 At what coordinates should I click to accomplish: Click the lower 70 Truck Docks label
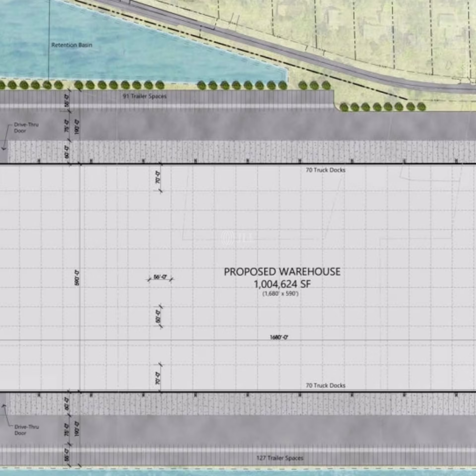325,386
